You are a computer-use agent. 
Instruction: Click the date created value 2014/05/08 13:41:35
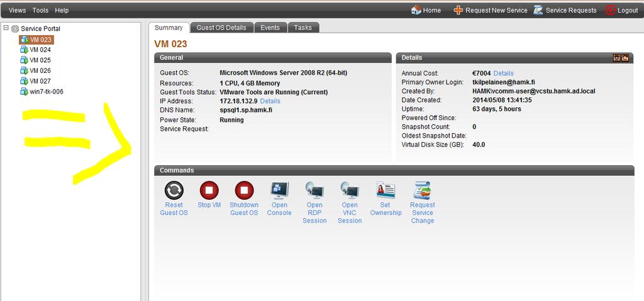point(502,100)
